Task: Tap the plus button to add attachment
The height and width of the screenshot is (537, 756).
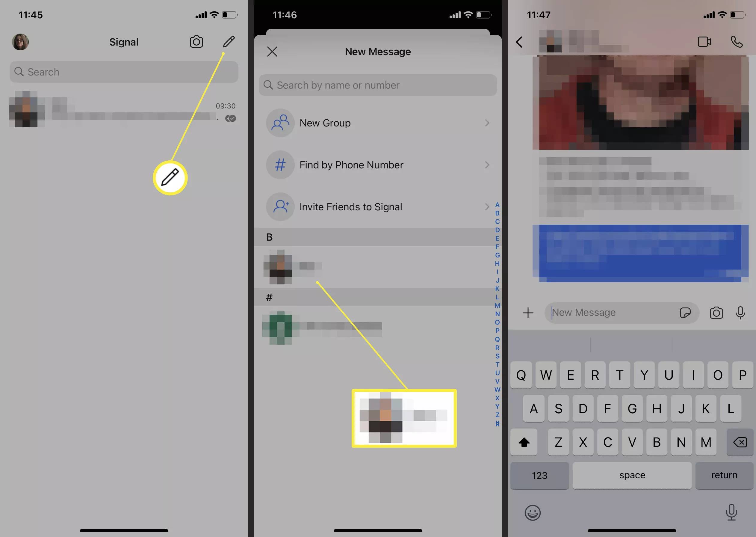Action: 528,313
